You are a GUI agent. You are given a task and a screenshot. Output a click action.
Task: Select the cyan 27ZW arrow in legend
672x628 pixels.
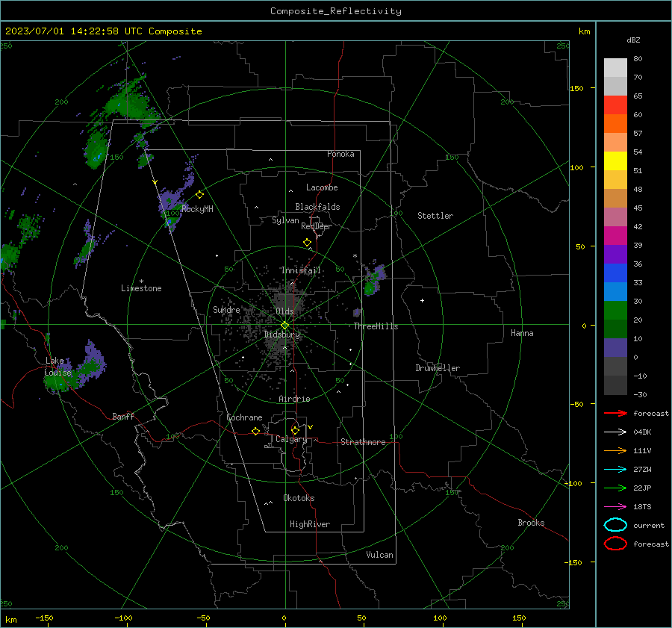615,470
